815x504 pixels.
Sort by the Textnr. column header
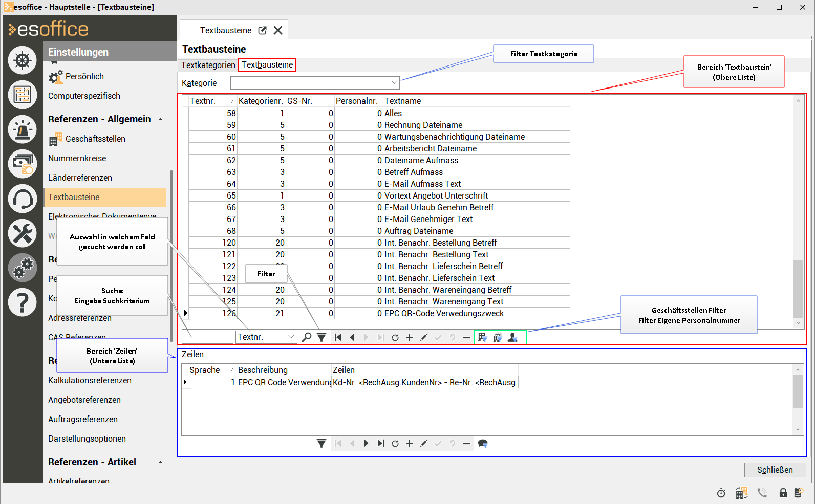(213, 101)
